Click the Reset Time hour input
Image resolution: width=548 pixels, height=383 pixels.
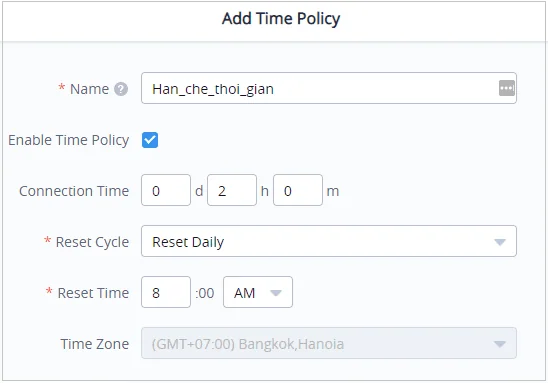166,292
